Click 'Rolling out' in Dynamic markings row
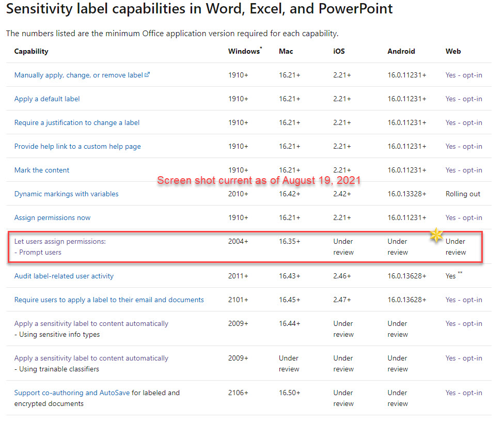 click(463, 194)
